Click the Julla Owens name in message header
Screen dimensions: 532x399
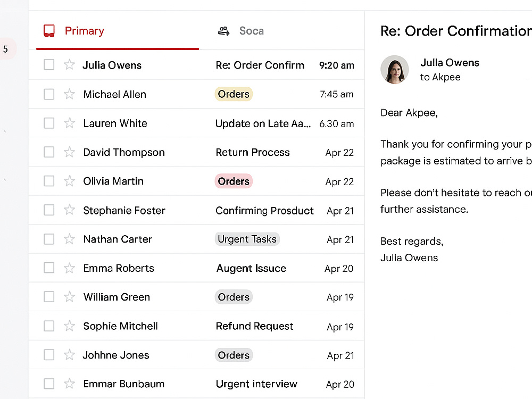tap(450, 62)
